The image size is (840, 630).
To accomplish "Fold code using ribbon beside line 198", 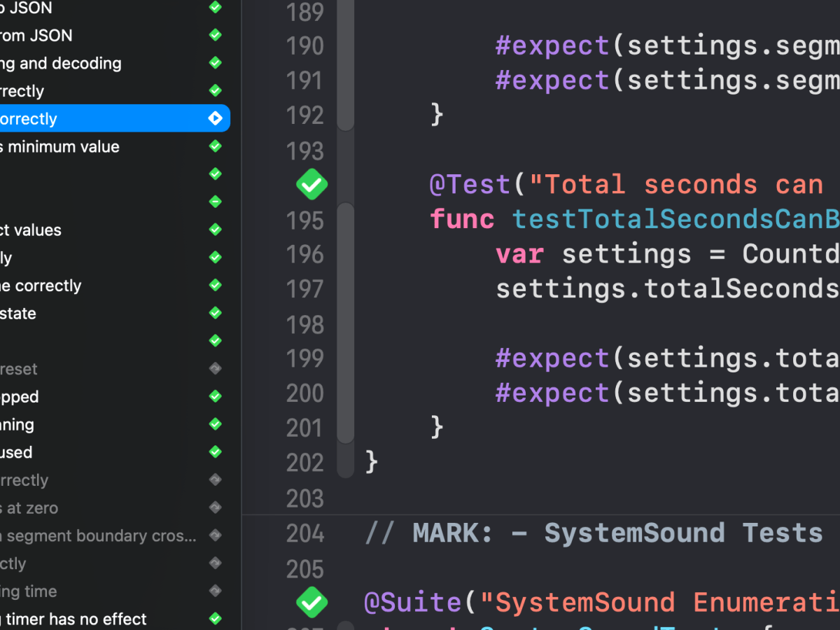I will click(345, 324).
